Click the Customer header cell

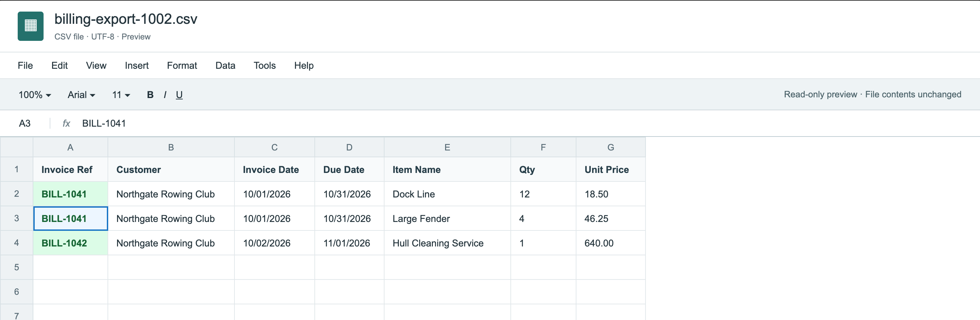(171, 169)
